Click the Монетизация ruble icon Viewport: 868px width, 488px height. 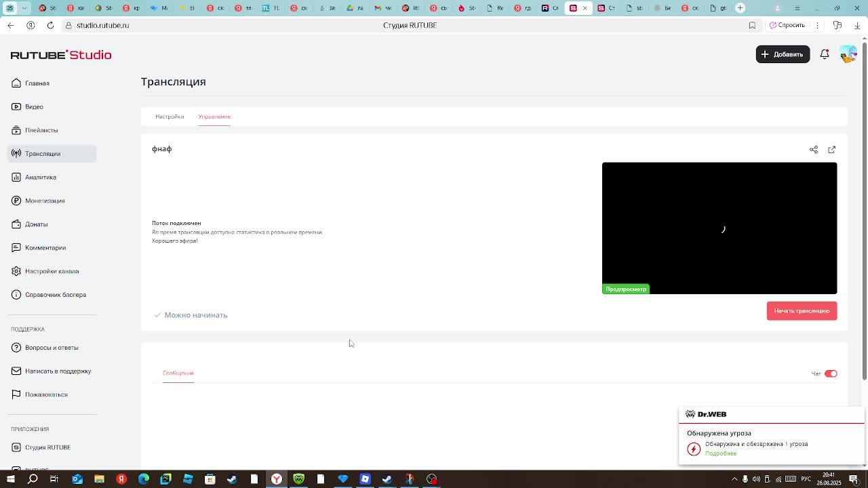point(16,201)
